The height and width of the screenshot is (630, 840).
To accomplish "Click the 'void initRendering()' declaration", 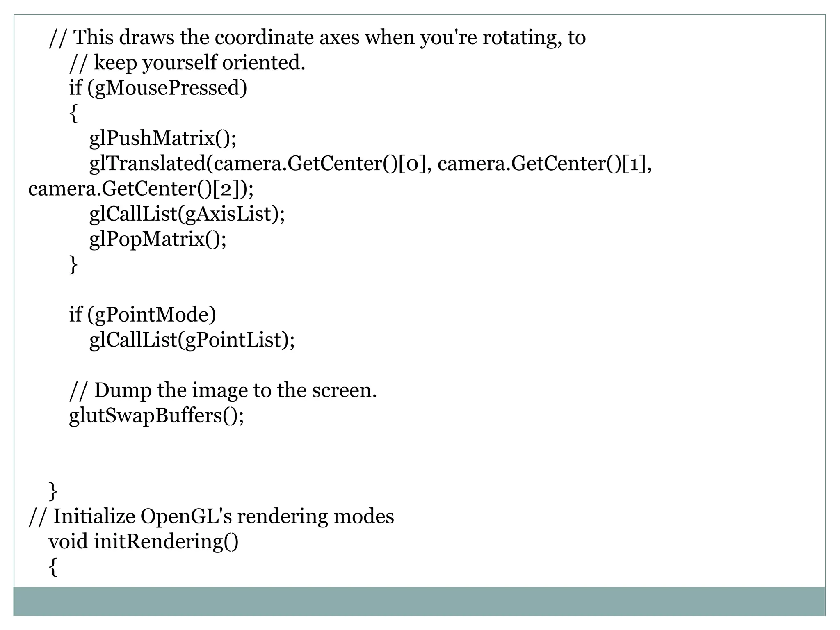I will 144,541.
